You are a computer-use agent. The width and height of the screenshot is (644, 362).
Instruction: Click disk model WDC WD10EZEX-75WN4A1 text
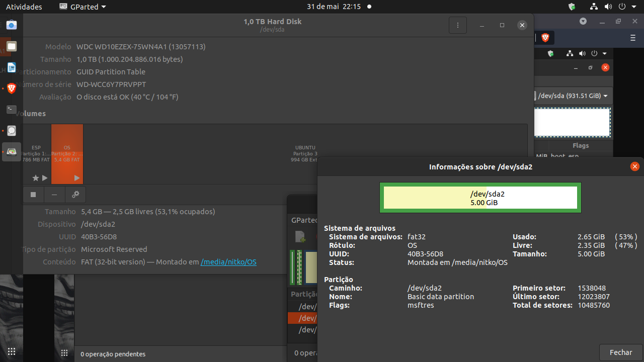click(x=141, y=47)
